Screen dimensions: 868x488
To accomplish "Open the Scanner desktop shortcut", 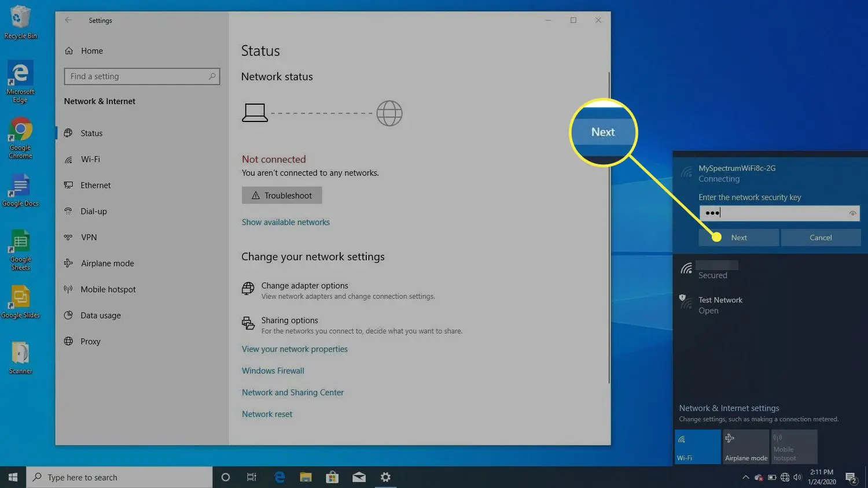I will [20, 357].
